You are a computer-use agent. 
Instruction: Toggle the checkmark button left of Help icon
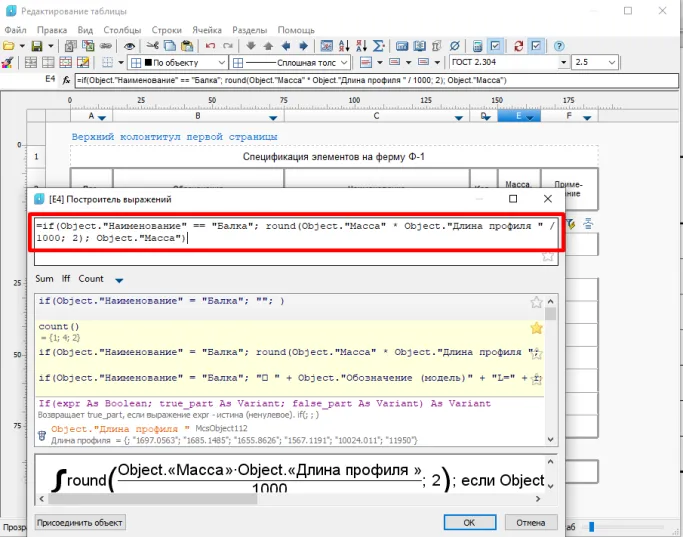click(x=537, y=46)
